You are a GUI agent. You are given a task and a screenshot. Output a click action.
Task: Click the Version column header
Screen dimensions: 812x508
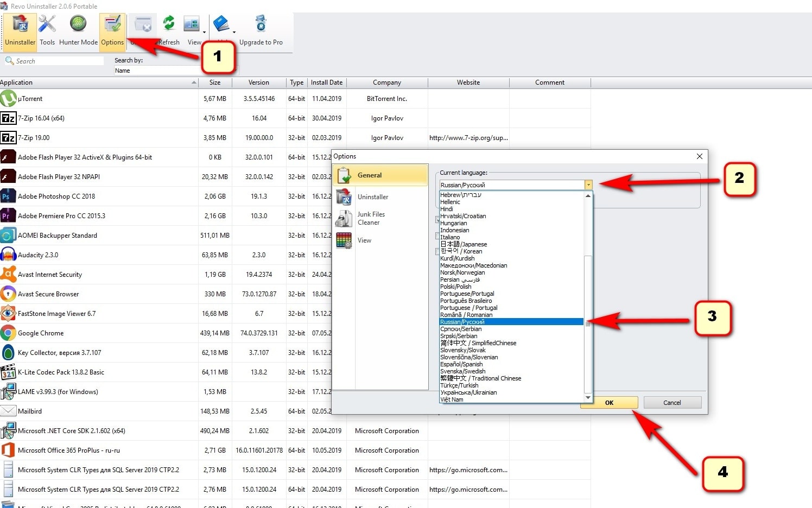[x=259, y=82]
